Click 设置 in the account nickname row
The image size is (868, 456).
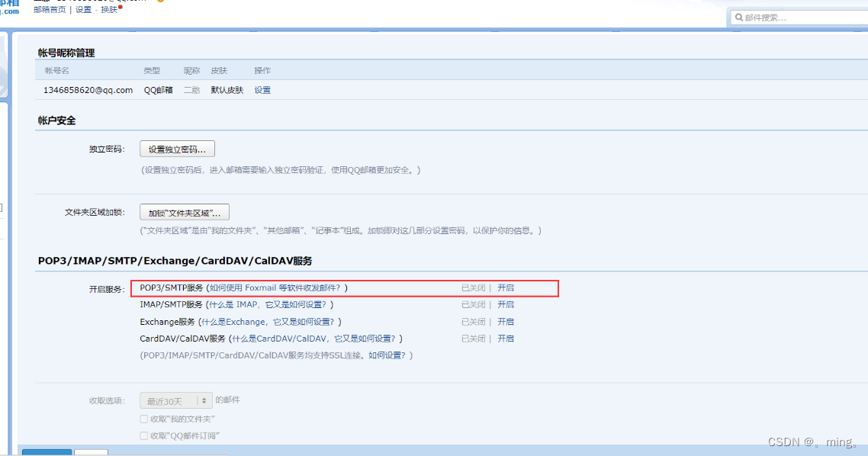[x=262, y=90]
